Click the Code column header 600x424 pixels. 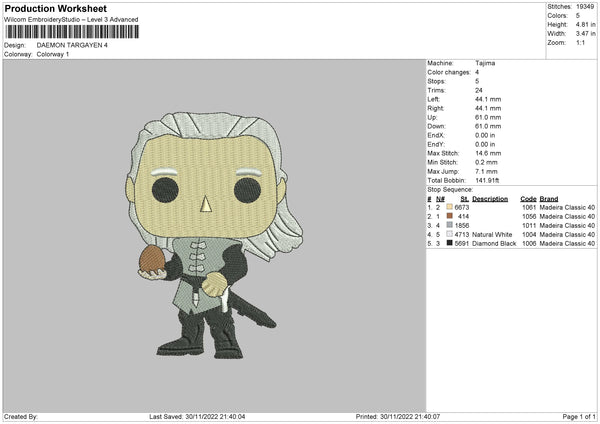(528, 199)
